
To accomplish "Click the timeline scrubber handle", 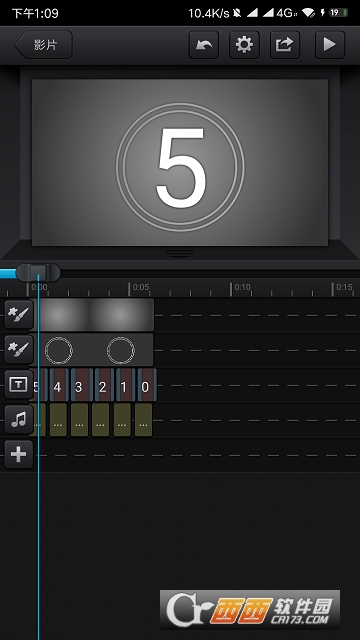I will (x=38, y=272).
